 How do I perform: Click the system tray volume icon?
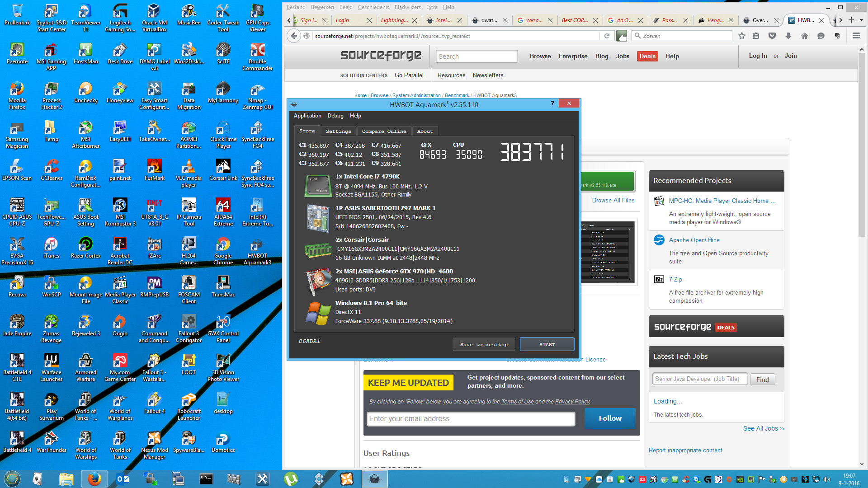pyautogui.click(x=827, y=479)
